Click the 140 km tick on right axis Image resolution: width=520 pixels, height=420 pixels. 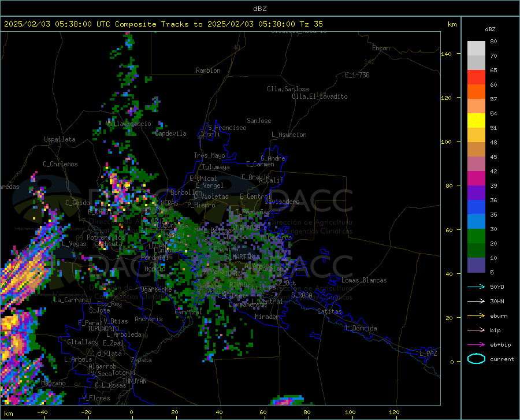(x=446, y=54)
